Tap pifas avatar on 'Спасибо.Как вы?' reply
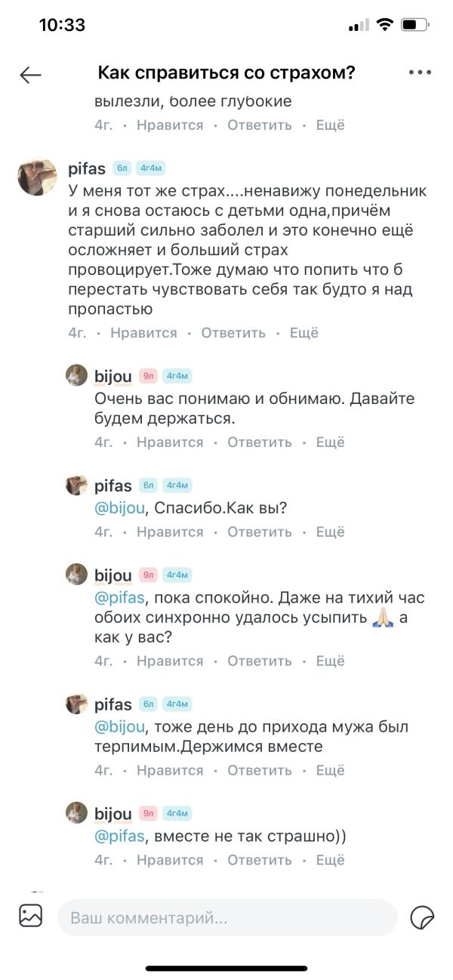 pos(77,485)
